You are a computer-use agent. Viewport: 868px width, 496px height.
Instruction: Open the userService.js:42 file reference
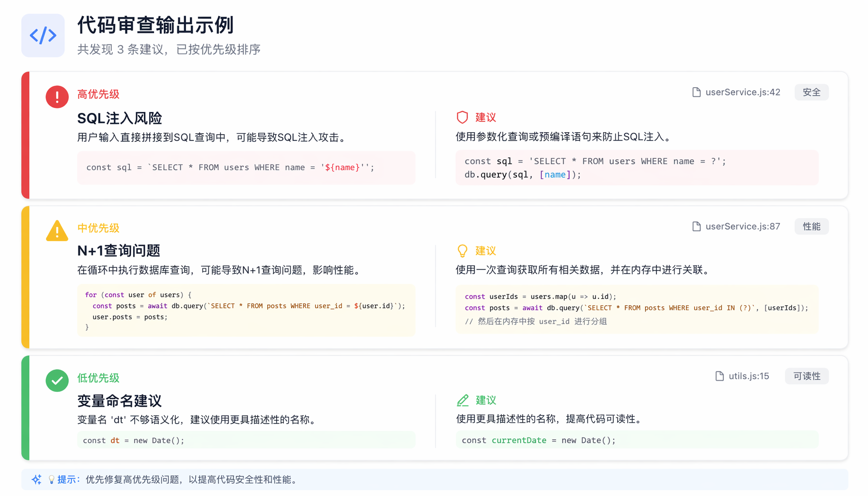[x=743, y=92]
